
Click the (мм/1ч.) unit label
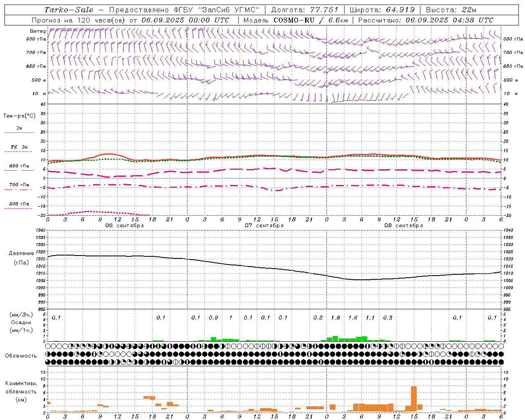(21, 330)
